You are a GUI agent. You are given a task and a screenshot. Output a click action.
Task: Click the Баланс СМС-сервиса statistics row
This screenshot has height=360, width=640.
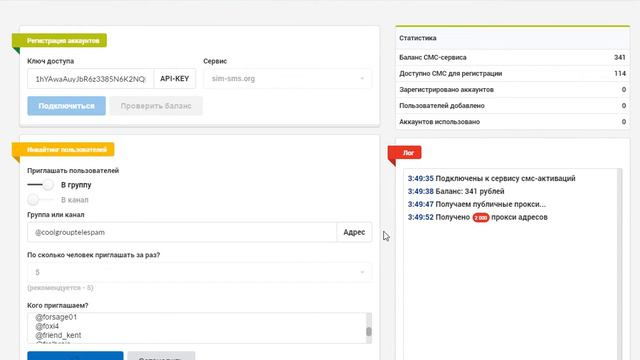pos(512,58)
